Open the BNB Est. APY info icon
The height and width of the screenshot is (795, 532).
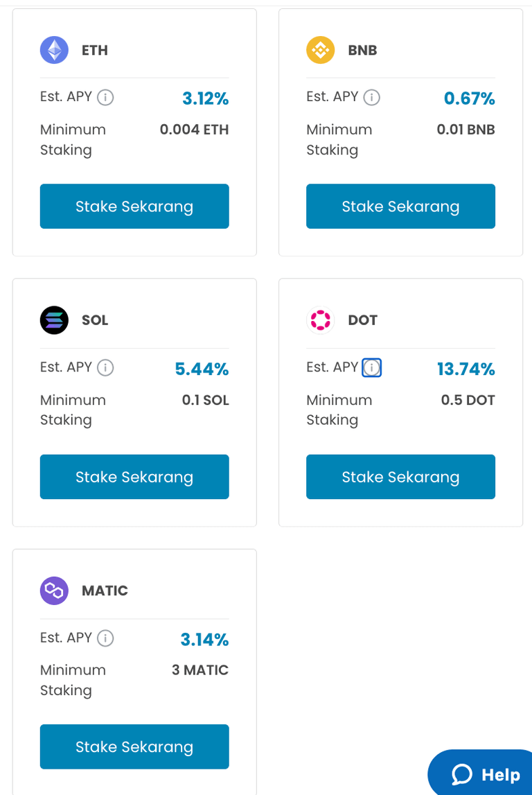pyautogui.click(x=372, y=98)
